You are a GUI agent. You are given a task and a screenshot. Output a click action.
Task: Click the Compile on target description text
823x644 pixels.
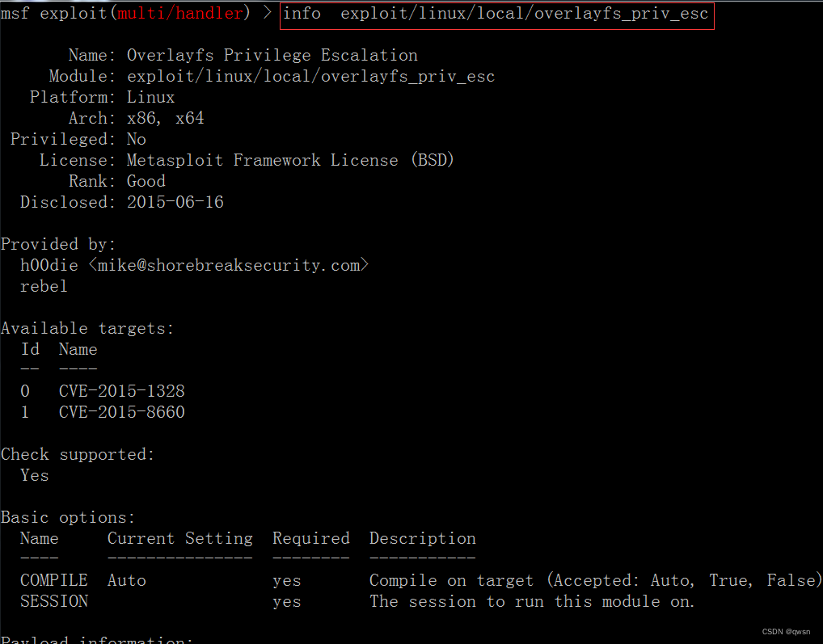tap(451, 581)
